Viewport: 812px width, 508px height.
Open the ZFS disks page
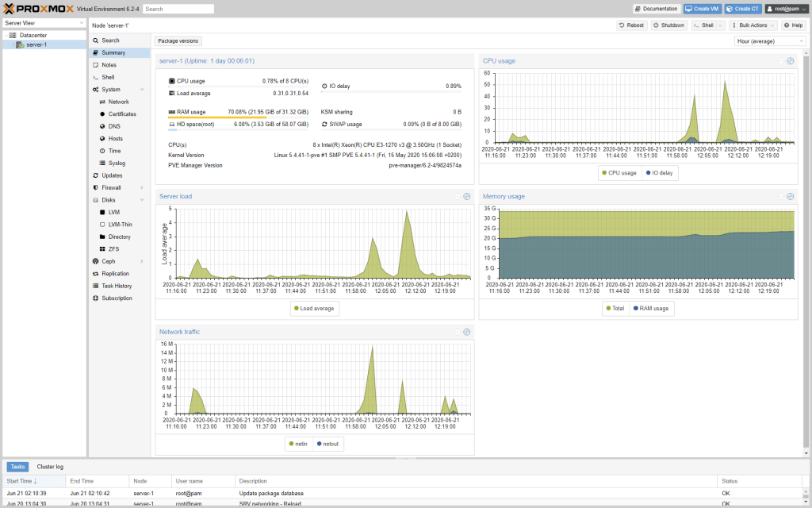coord(113,249)
